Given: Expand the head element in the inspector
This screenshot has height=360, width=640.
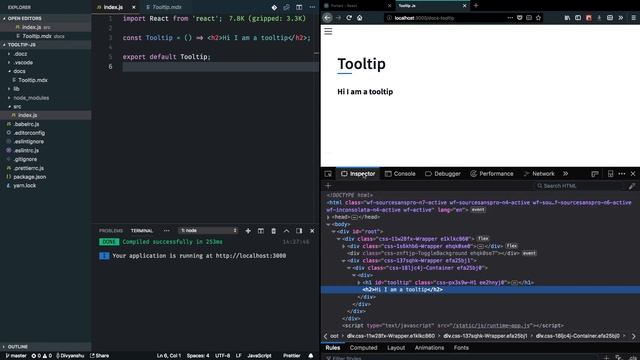Looking at the screenshot, I should coord(329,218).
